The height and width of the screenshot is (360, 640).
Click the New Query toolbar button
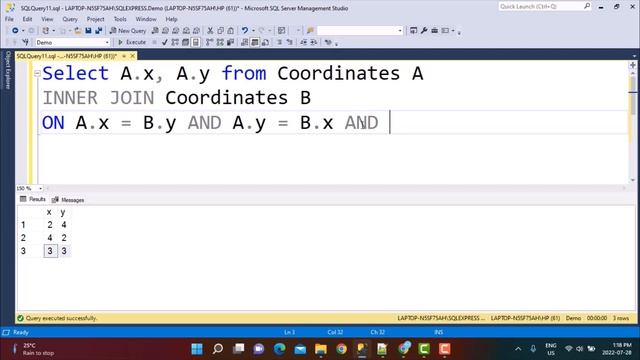128,31
